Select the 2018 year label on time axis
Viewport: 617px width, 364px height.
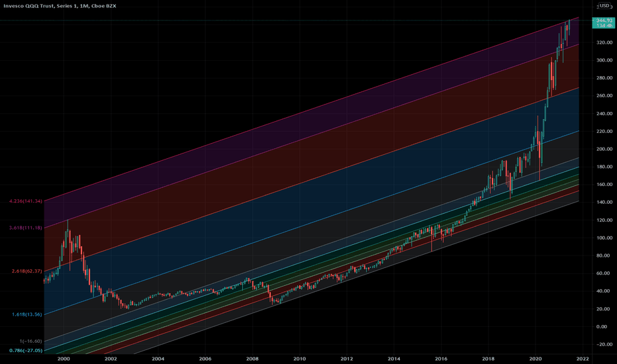coord(489,359)
